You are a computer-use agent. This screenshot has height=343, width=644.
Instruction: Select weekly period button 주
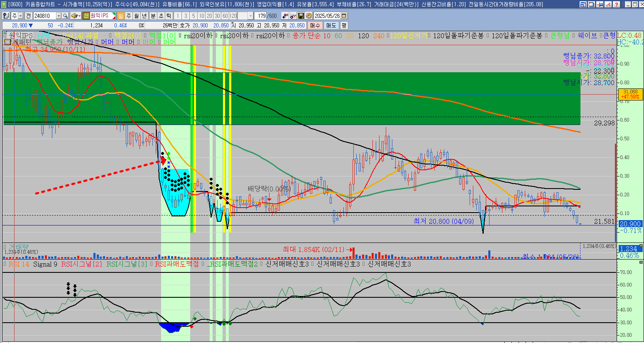(x=128, y=16)
